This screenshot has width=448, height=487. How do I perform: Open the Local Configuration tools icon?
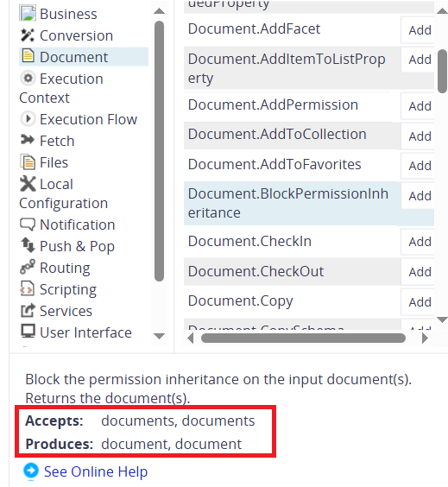(28, 184)
